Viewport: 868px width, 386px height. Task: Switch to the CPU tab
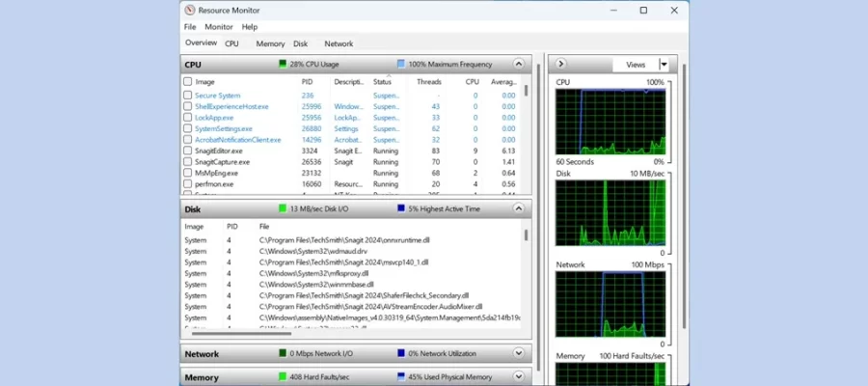coord(231,43)
